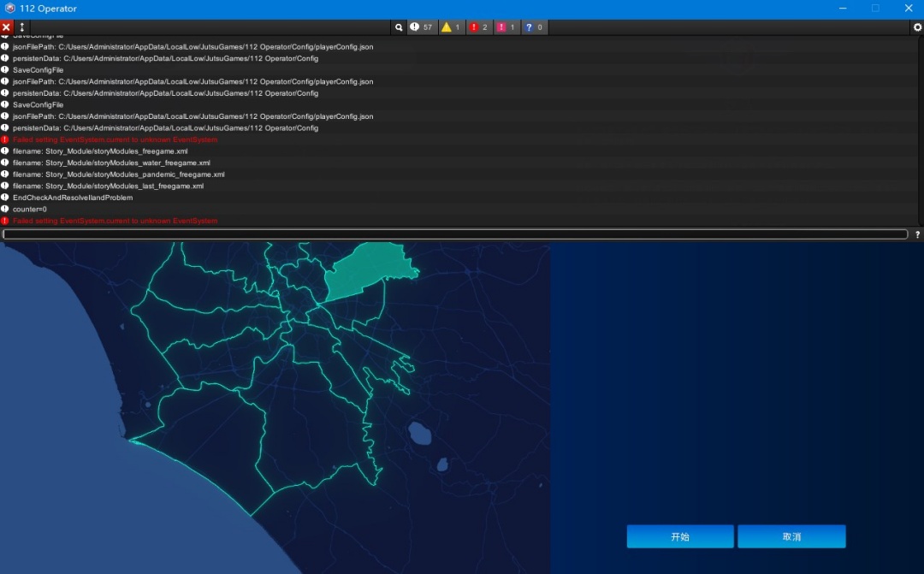Click the info icon beside storyModules_water_freegame.xml

(5, 163)
